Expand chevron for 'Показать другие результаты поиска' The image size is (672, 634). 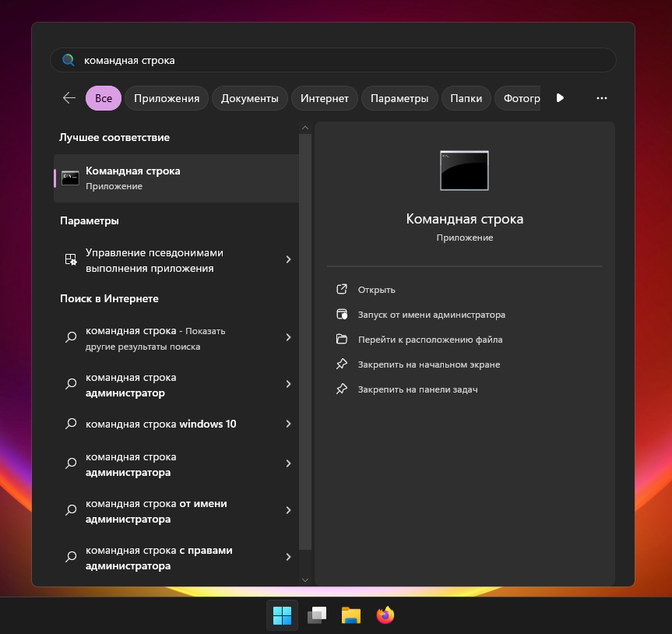pos(288,337)
